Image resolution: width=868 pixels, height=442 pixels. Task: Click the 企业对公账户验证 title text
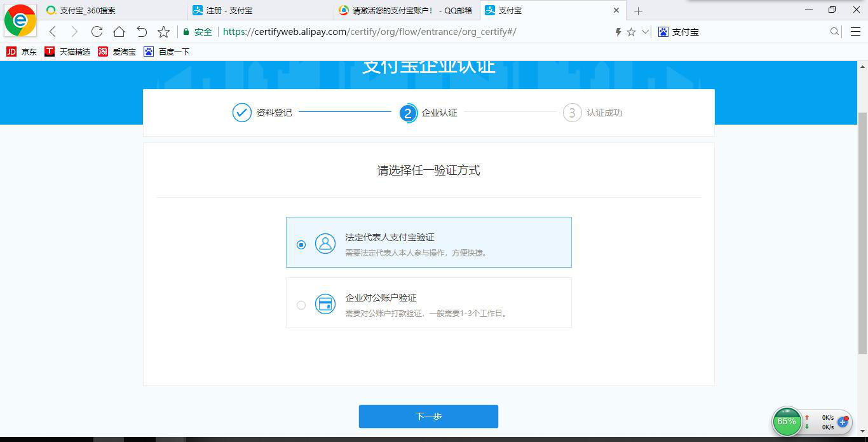[x=381, y=298]
